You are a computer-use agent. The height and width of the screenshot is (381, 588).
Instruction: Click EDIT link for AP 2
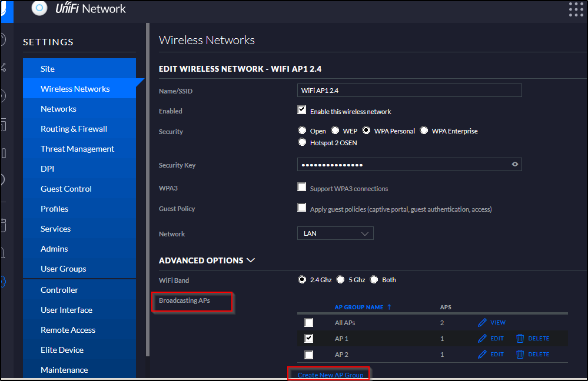(497, 355)
